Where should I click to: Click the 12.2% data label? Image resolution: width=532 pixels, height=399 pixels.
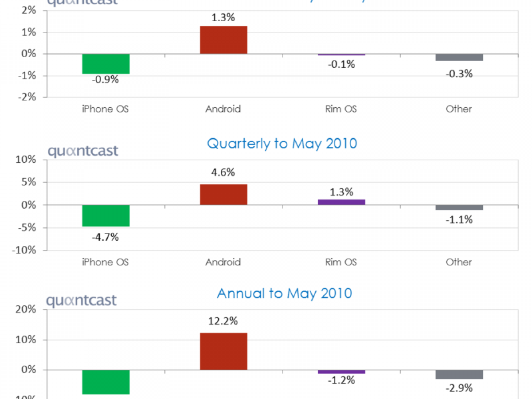point(223,321)
